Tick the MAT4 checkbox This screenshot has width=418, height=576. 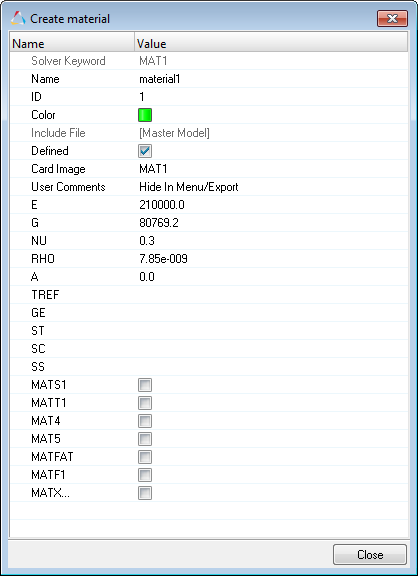145,421
